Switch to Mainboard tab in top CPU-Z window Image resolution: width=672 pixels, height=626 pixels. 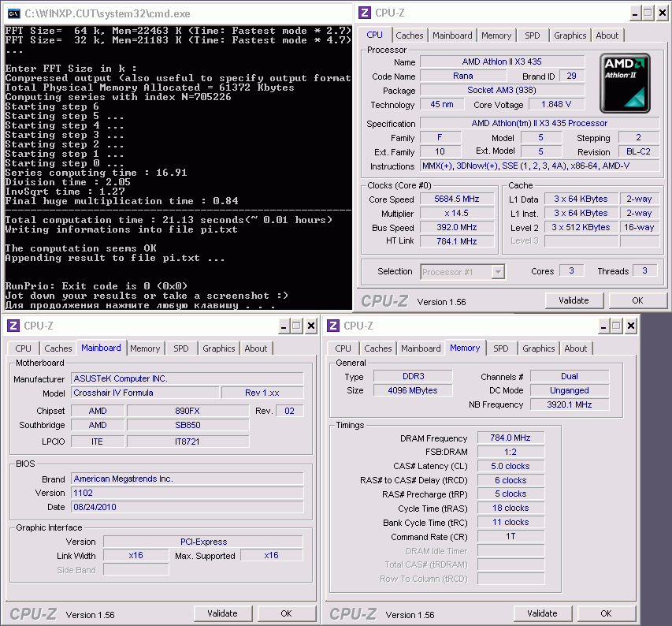(x=452, y=35)
